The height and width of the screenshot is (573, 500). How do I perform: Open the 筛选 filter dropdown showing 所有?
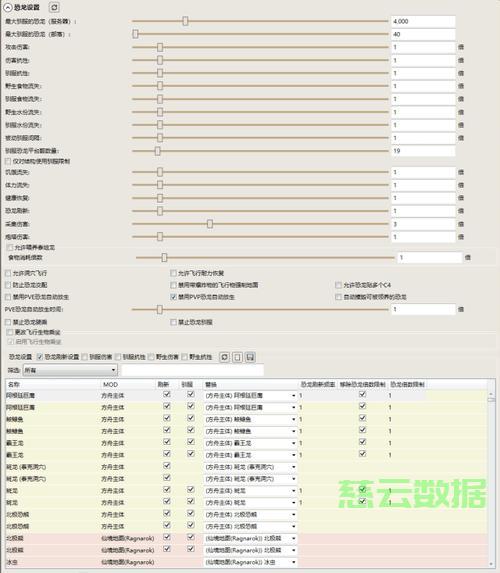[70, 370]
